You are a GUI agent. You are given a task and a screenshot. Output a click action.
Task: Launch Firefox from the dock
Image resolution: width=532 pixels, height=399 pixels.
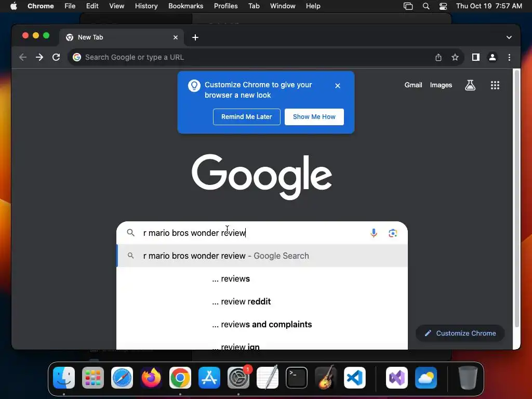pos(151,378)
